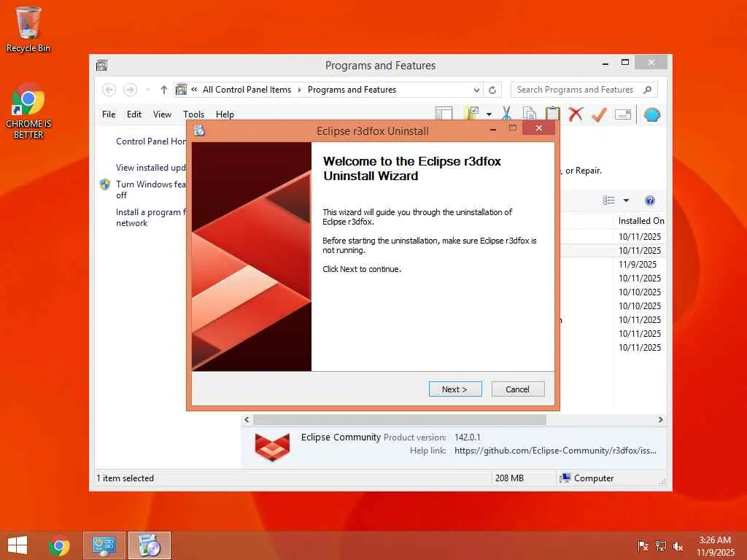Open the Recycle Bin desktop icon
Screen dimensions: 747x560
(28, 29)
